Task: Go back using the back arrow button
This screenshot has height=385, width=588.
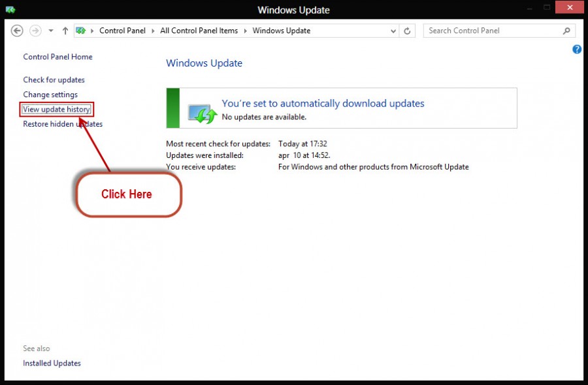Action: click(17, 31)
